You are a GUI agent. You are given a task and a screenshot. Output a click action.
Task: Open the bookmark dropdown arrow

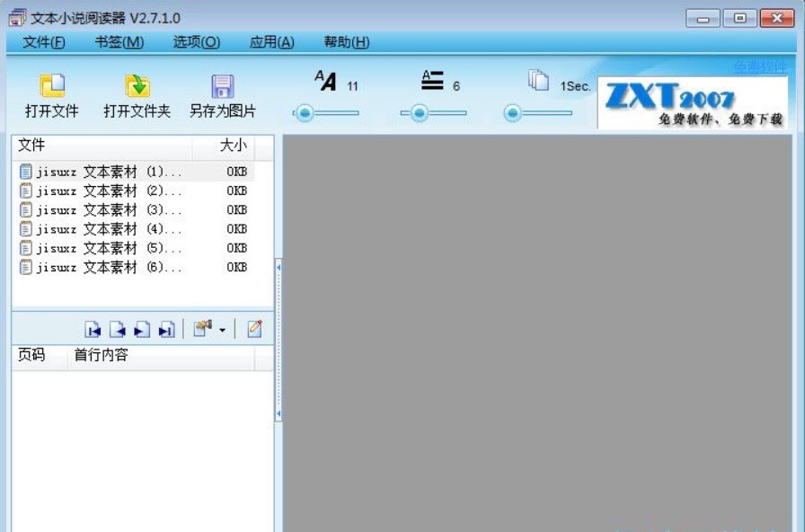222,330
